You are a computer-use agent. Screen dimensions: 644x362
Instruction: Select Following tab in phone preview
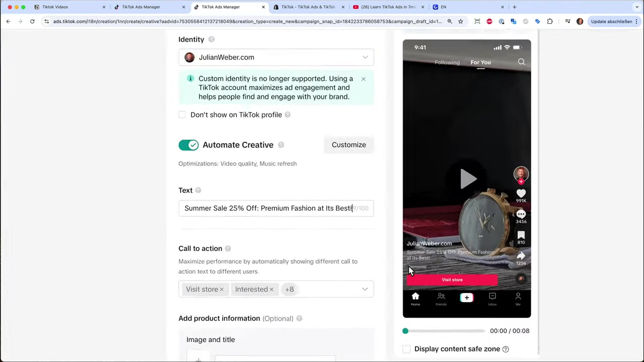coord(447,62)
